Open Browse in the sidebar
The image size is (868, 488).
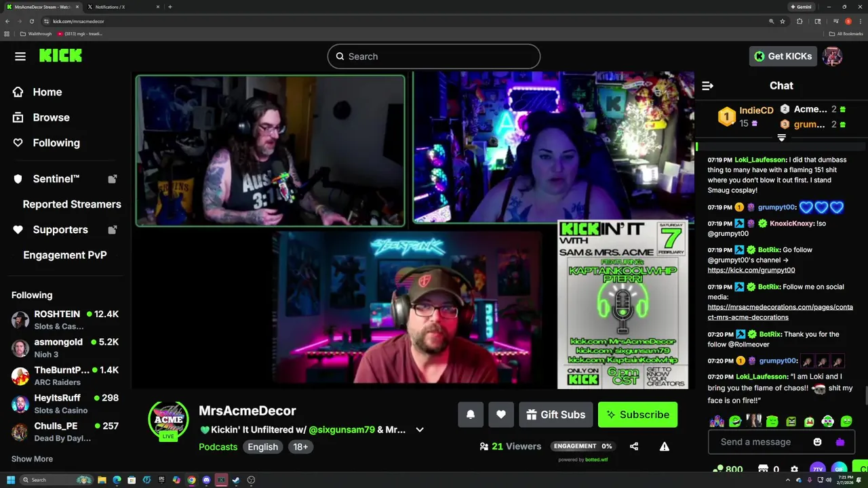(x=41, y=117)
